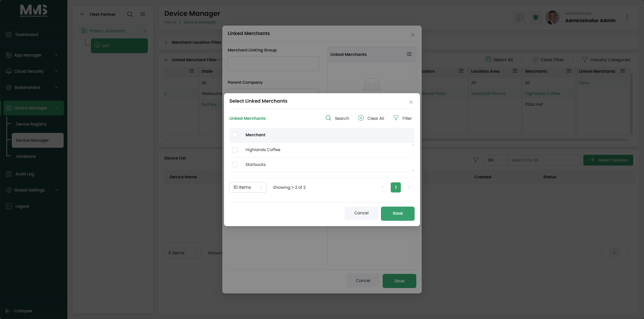Click the Select Devices button
Screen dimensions: 644x319
tap(608, 160)
